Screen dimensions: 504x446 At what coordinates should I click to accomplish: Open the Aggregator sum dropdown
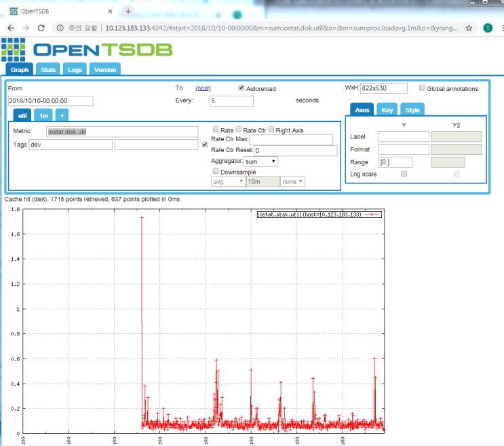pos(260,162)
